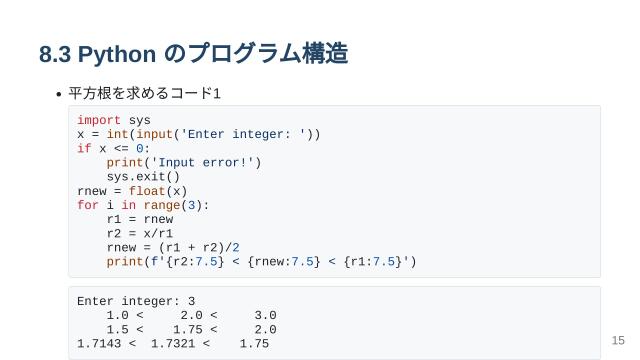
Task: Click the 'Input error!' string literal
Action: pyautogui.click(x=202, y=162)
